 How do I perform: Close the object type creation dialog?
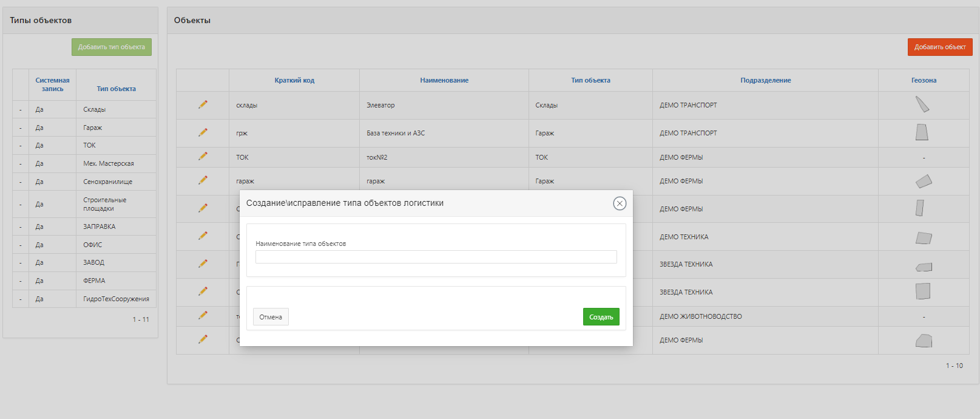(619, 203)
